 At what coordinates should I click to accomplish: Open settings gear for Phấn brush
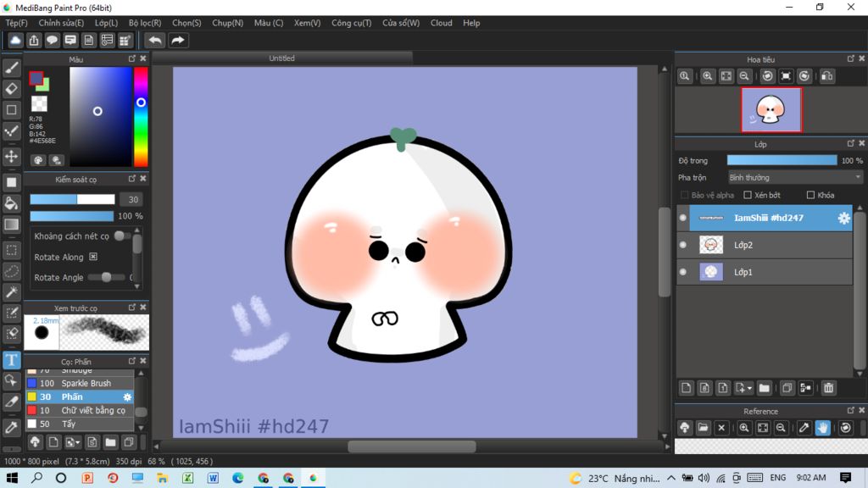(127, 396)
